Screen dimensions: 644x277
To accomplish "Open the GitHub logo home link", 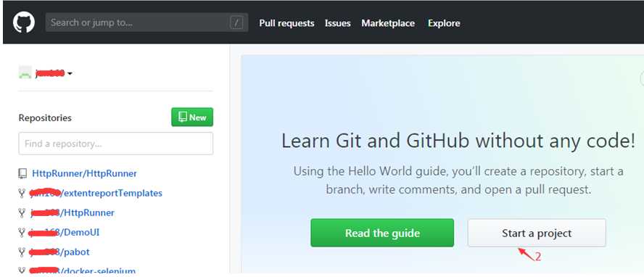I will (x=24, y=22).
